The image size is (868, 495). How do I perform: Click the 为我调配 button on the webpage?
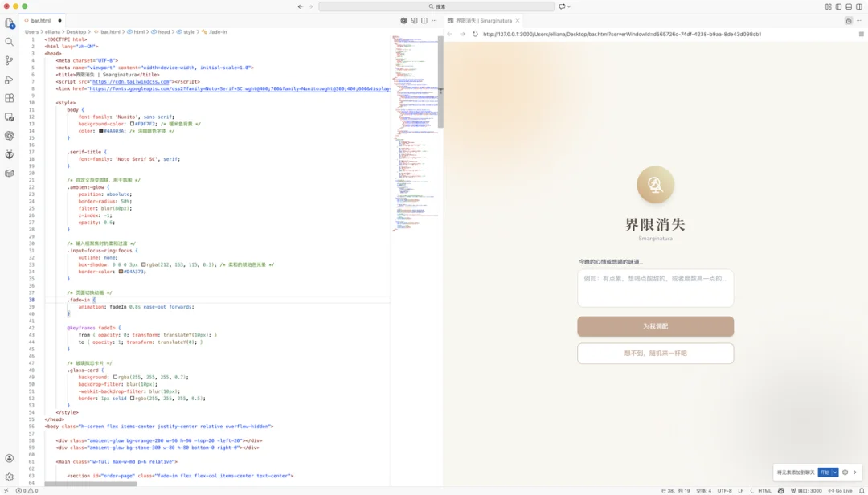(x=655, y=326)
